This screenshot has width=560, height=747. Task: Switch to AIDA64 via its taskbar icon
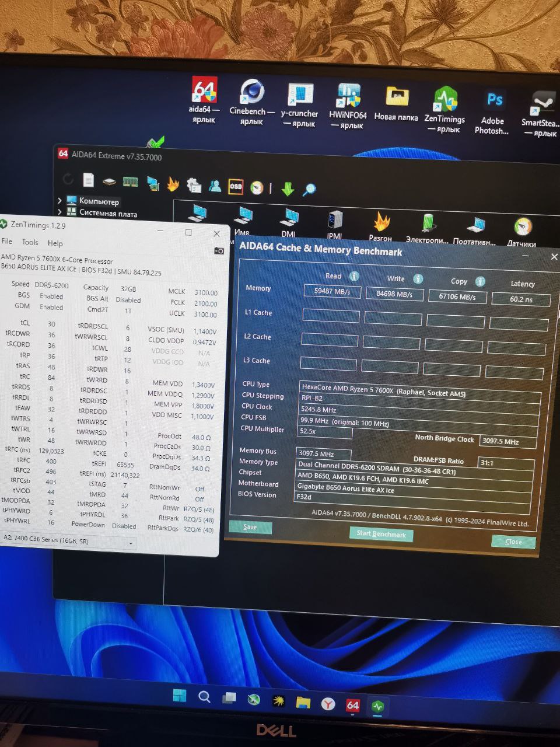coord(353,705)
